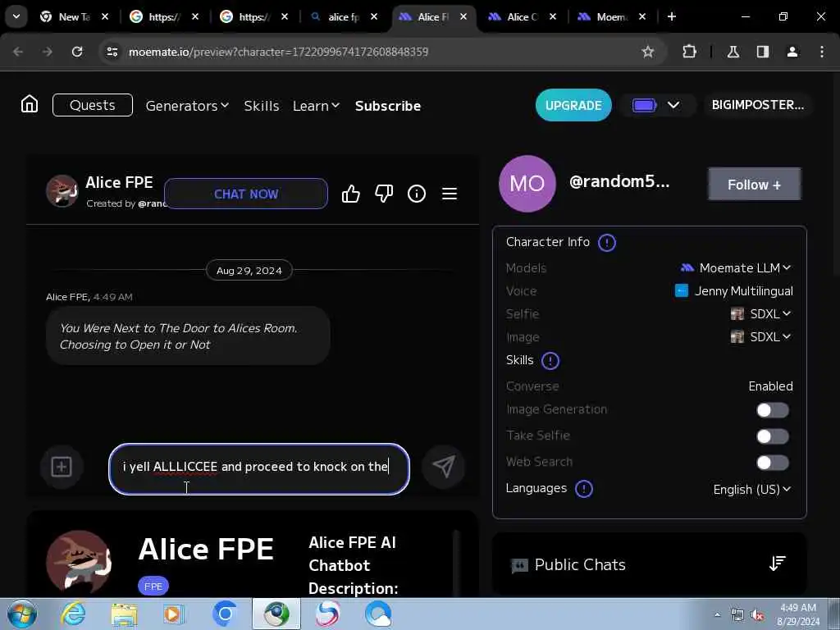Open Chrome extensions puzzle icon
The image size is (840, 630).
[689, 52]
